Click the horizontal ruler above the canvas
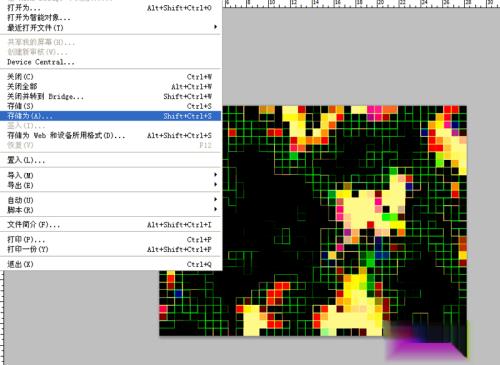This screenshot has width=500, height=365. 361,4
